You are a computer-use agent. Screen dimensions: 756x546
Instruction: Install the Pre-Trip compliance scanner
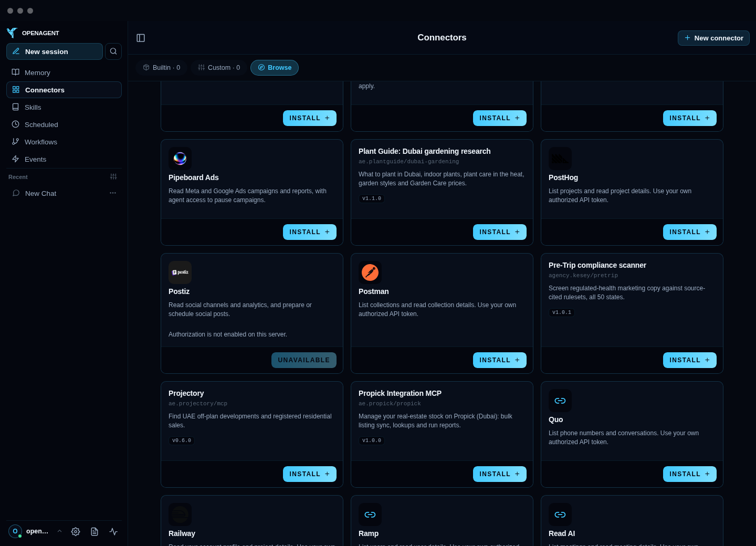tap(690, 360)
